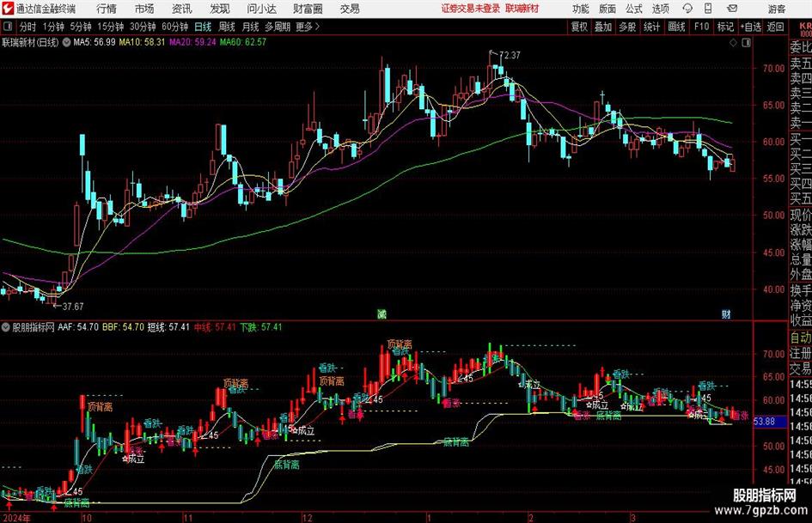This screenshot has height=523, width=812.
Task: Switch to the 15分钟 period tab
Action: pos(111,27)
